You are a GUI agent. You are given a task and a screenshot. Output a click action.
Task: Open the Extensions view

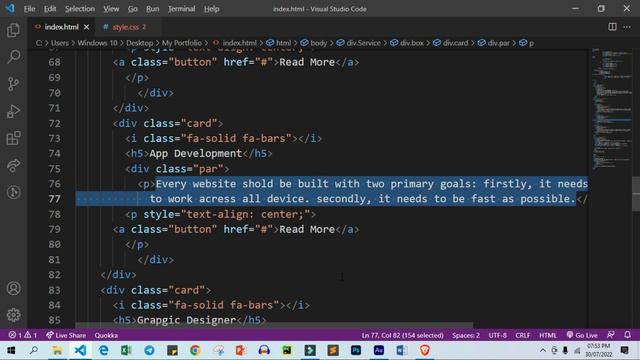[13, 138]
